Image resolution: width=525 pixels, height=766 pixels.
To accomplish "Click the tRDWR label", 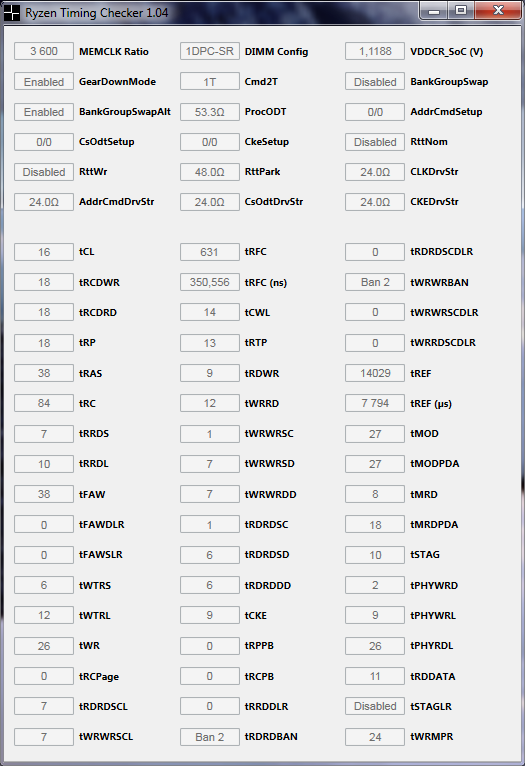I will click(x=262, y=373).
